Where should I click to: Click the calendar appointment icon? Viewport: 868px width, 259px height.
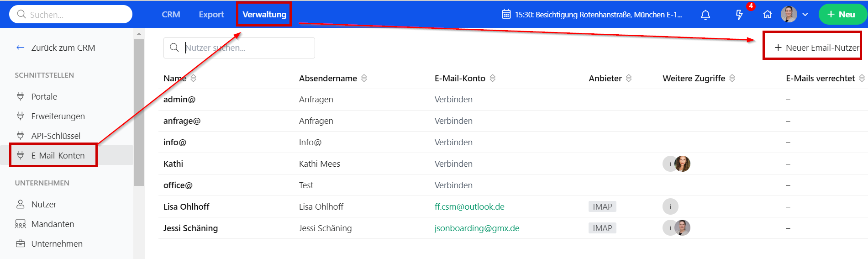[506, 14]
